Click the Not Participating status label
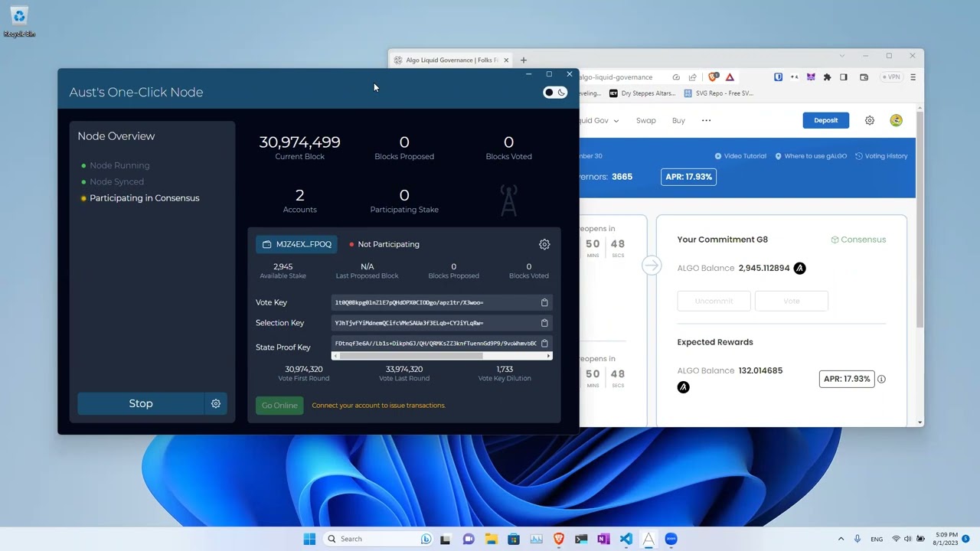Viewport: 980px width, 551px height. [x=384, y=244]
